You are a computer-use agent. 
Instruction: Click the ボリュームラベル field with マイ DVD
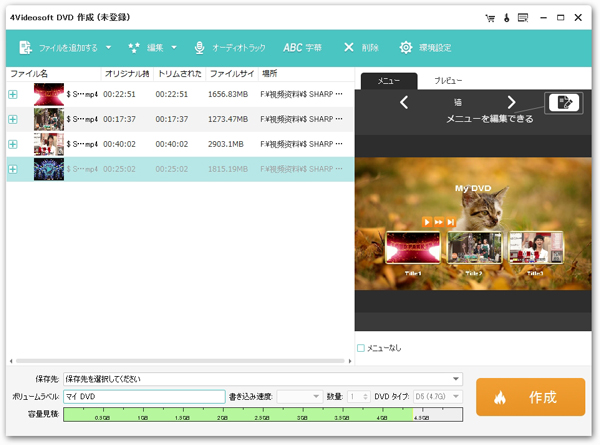[144, 396]
